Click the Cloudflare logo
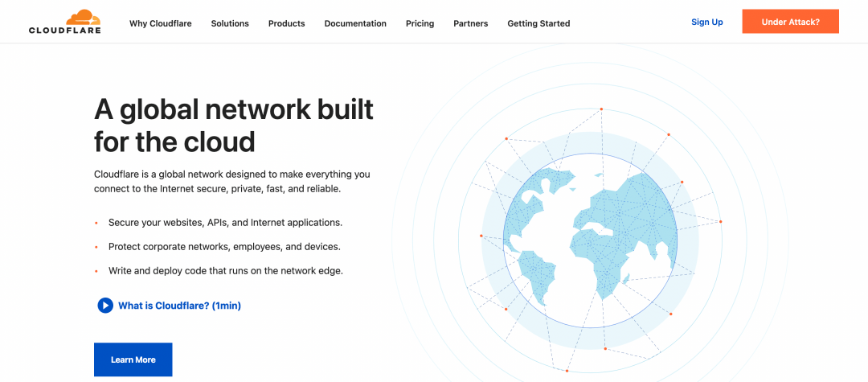868x382 pixels. pos(65,22)
